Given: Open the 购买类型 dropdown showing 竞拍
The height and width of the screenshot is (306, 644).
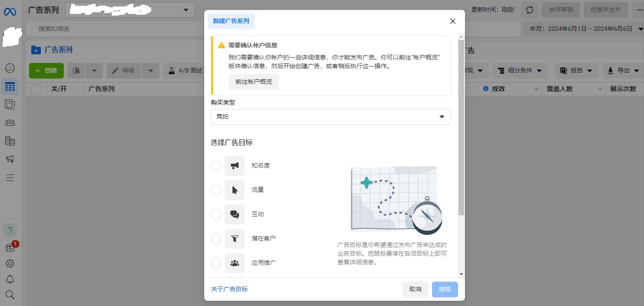Looking at the screenshot, I should coord(331,116).
